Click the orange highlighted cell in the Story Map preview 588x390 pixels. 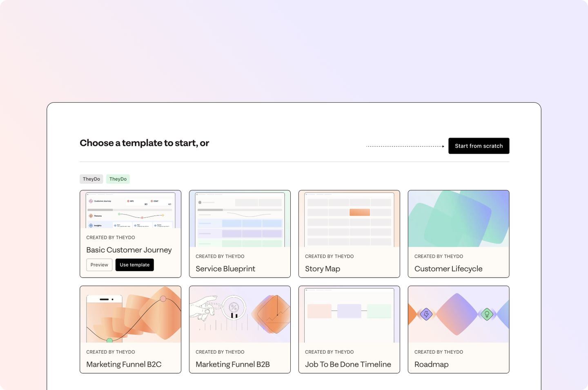point(360,213)
